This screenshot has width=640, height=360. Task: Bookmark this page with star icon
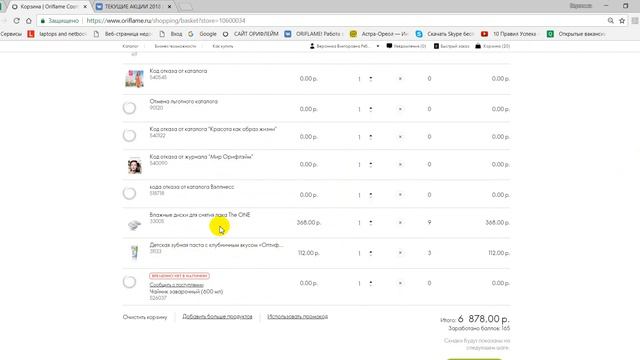622,20
